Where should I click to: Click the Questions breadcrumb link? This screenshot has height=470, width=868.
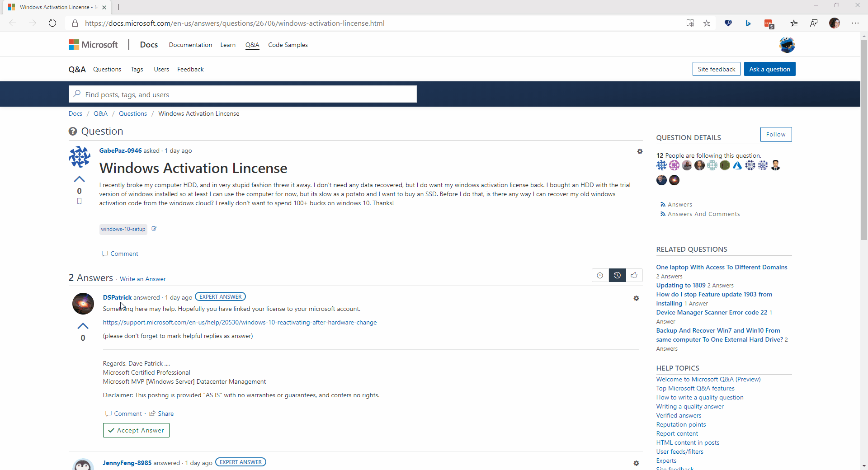click(133, 114)
